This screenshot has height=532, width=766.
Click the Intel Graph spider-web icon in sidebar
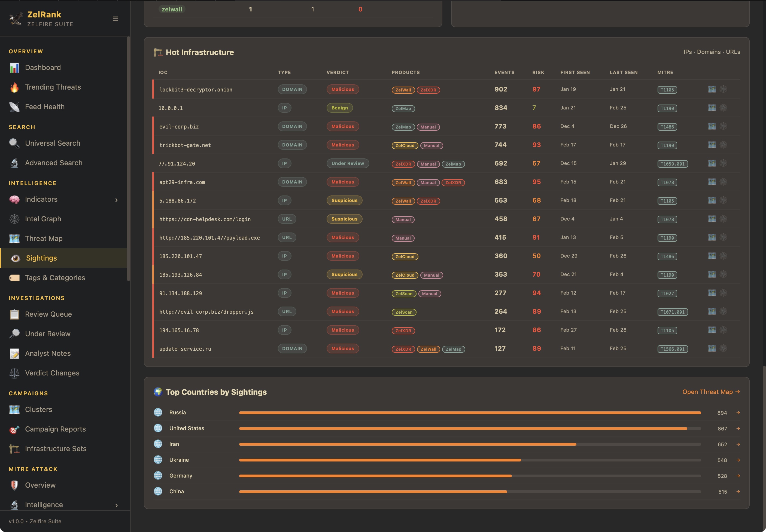pos(14,219)
